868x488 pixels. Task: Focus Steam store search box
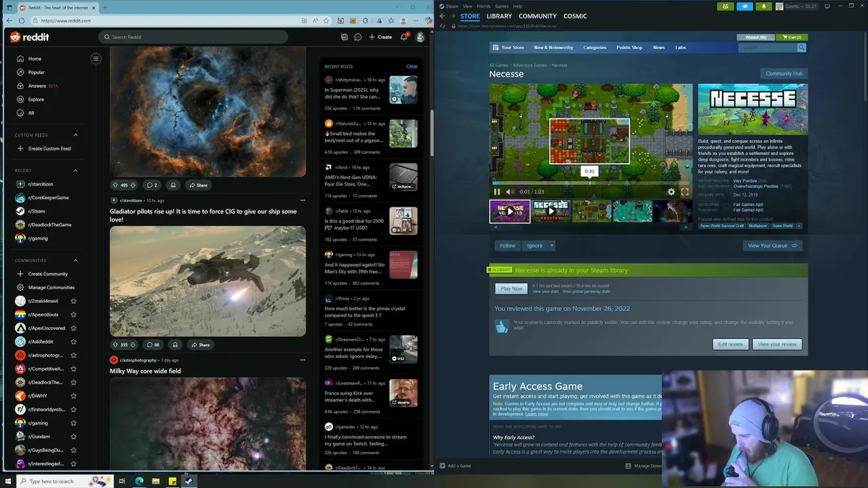click(768, 47)
